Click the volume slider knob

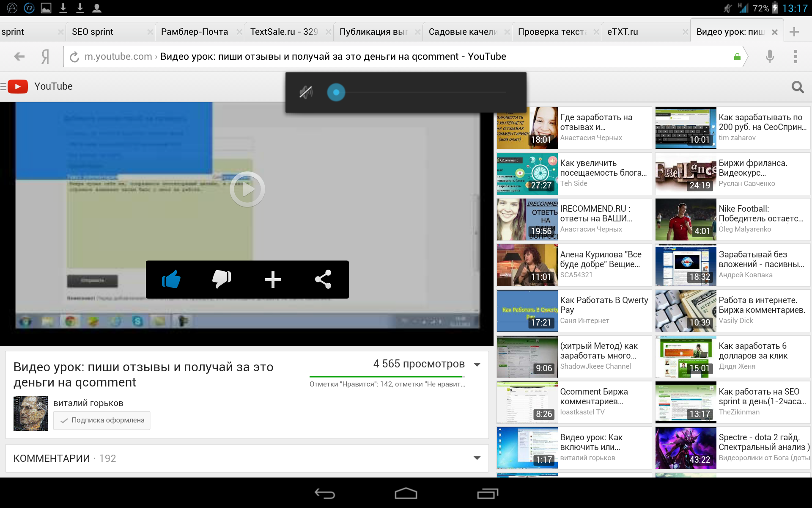tap(336, 92)
